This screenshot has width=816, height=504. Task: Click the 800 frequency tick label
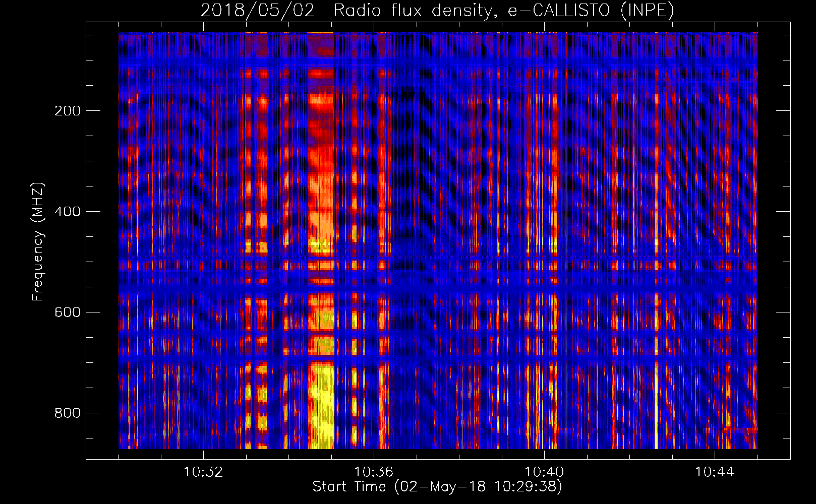(68, 413)
